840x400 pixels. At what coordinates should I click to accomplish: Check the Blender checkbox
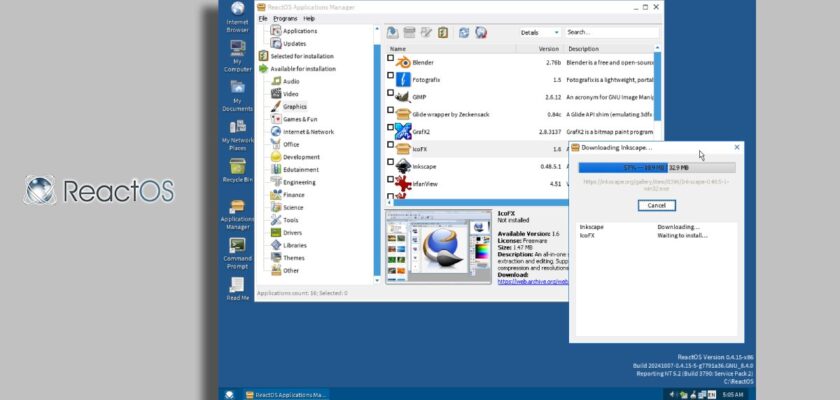pos(391,58)
